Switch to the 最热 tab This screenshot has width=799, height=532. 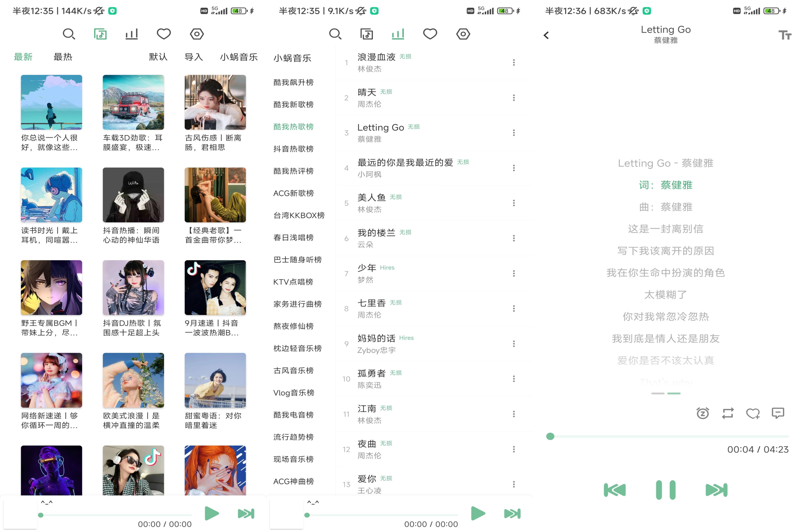point(62,57)
